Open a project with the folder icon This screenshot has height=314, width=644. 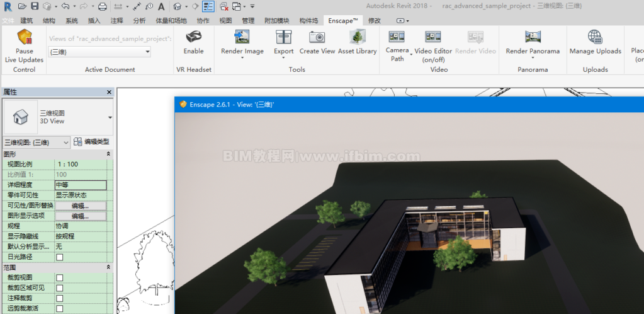[23, 6]
